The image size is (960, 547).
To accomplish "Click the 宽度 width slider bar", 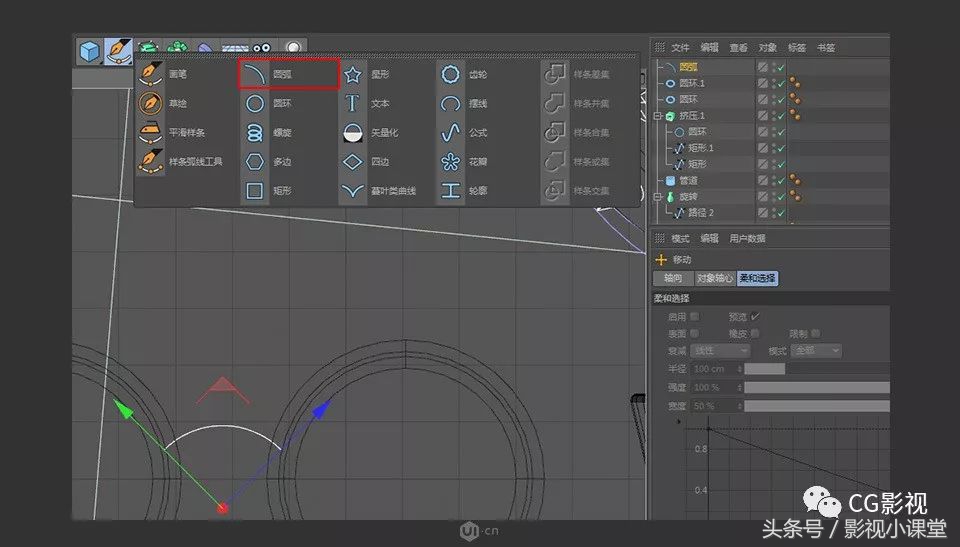I will pos(817,406).
